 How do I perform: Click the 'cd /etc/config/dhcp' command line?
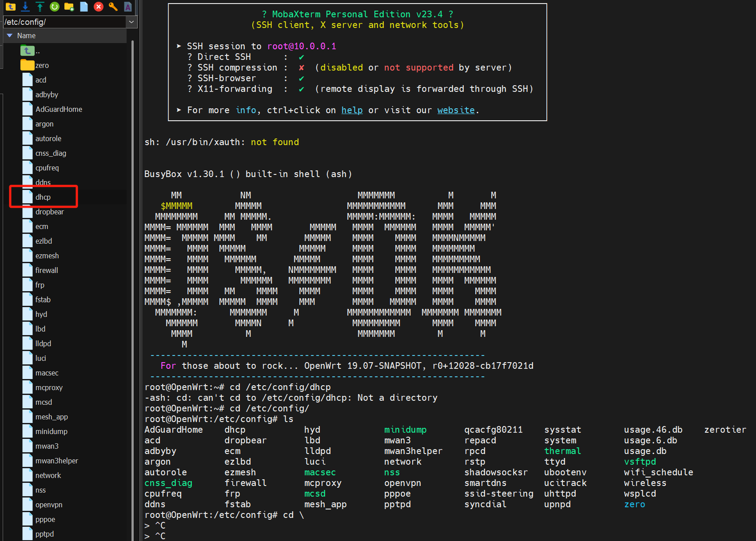[x=238, y=387]
